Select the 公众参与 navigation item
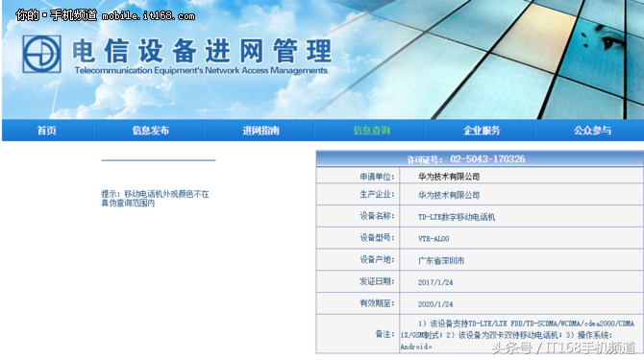 click(592, 131)
